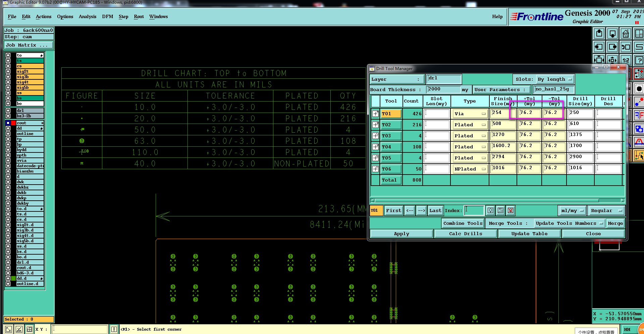The image size is (644, 334).
Task: Click the Apply button in Drill Tool Manager
Action: [401, 234]
